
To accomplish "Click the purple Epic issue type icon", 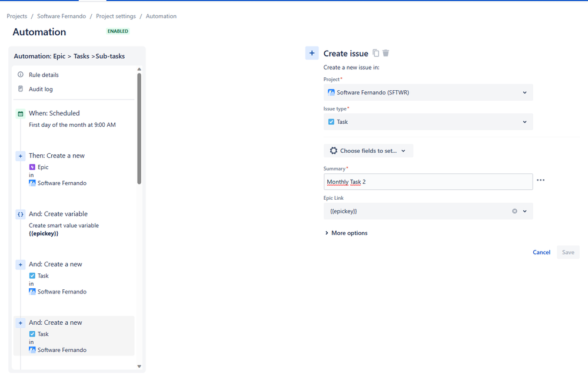I will 32,167.
